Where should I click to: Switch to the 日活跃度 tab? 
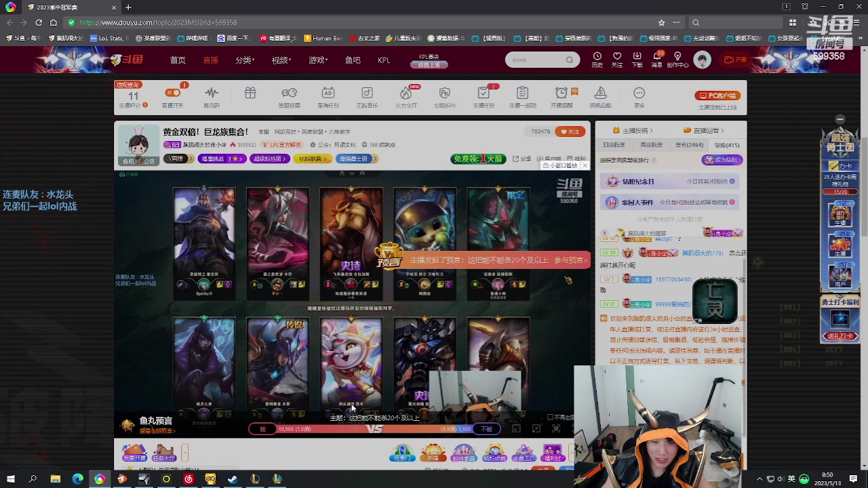click(x=614, y=145)
